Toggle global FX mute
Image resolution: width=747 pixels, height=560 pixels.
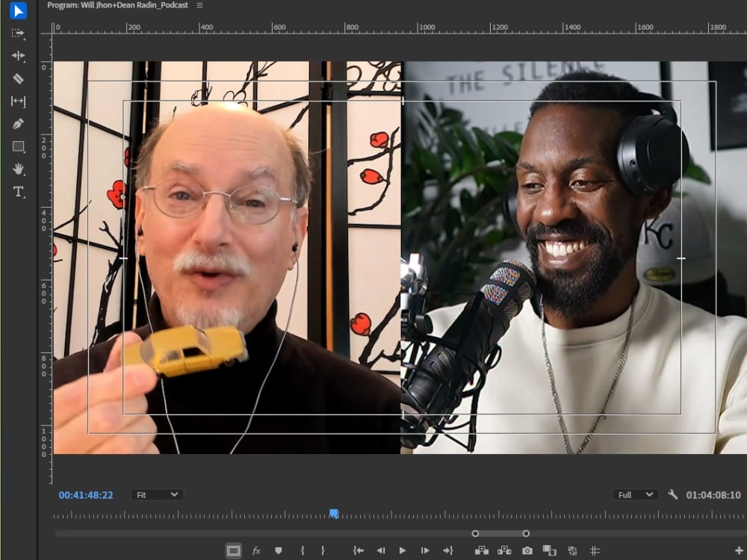click(256, 551)
